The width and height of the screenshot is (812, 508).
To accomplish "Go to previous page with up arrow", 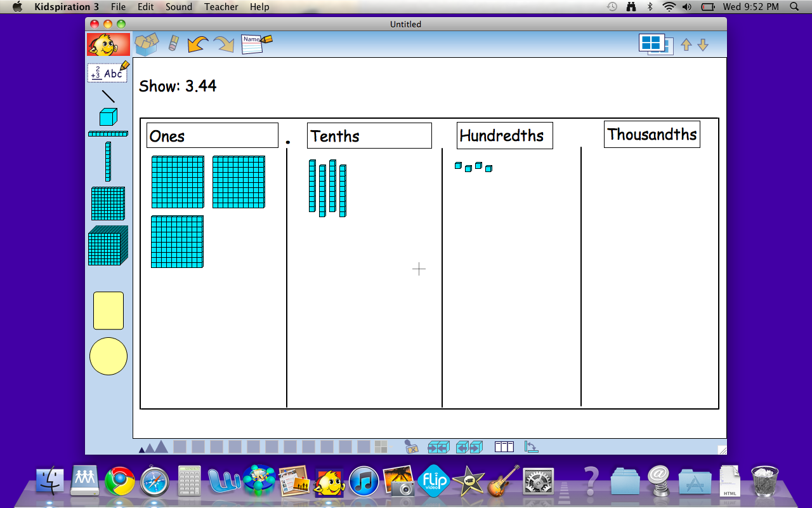I will pyautogui.click(x=686, y=45).
